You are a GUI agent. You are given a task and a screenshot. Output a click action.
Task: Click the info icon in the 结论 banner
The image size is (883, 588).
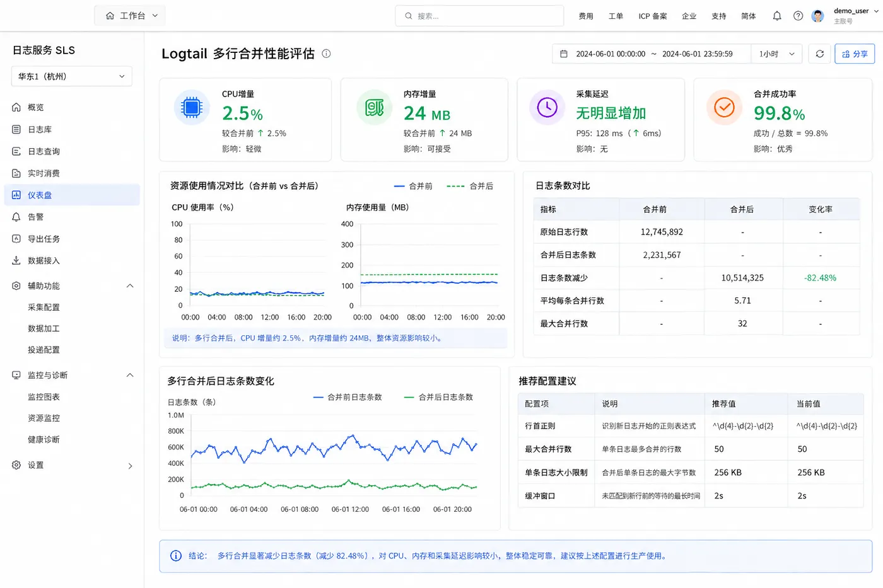click(176, 556)
